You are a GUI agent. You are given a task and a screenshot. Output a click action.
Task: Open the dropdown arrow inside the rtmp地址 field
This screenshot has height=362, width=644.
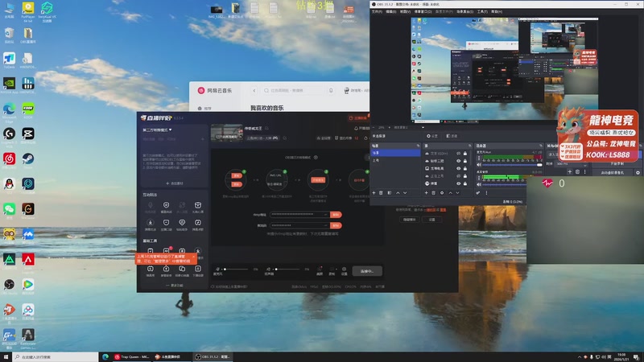click(325, 214)
